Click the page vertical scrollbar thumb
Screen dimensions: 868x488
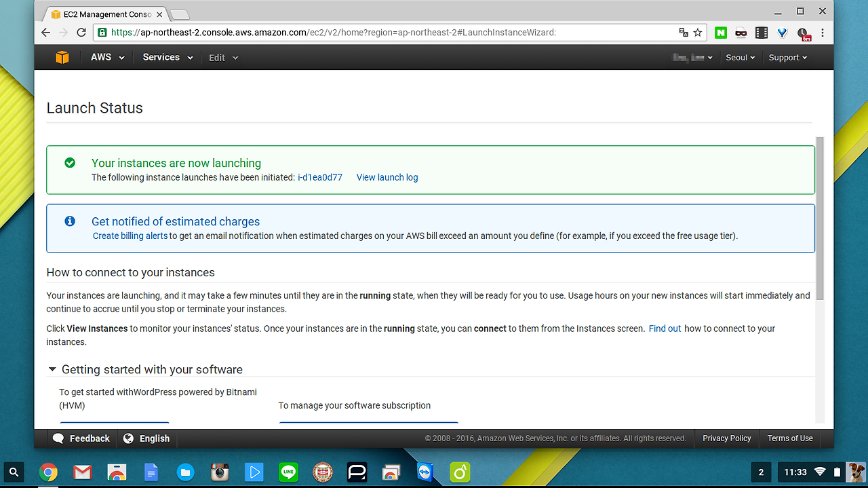click(820, 218)
